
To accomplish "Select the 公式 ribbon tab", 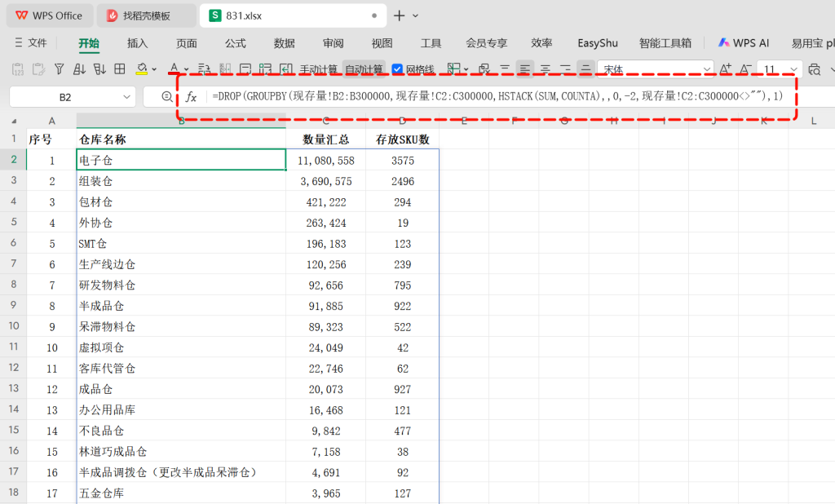I will tap(236, 43).
